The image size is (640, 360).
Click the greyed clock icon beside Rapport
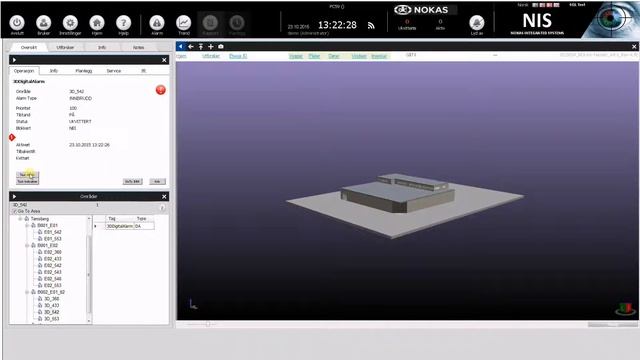tap(237, 23)
